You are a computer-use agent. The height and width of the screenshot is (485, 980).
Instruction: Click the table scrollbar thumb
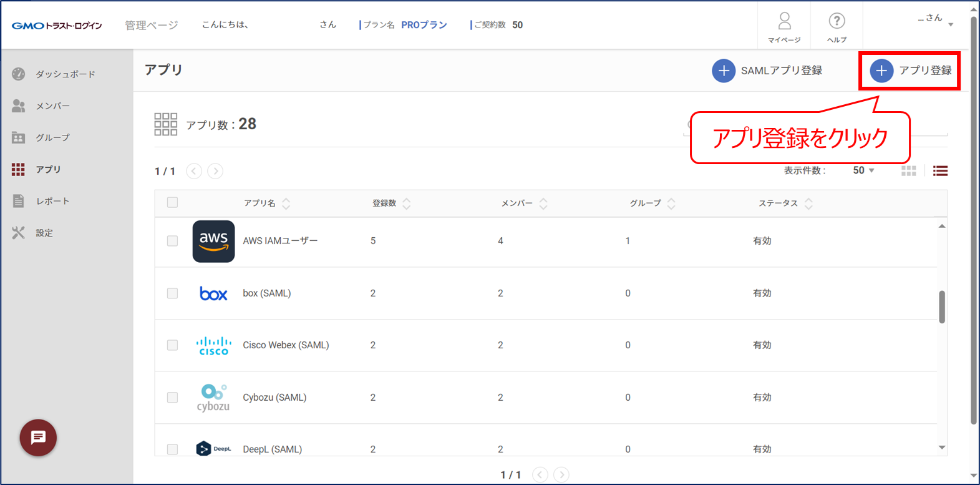(x=942, y=306)
